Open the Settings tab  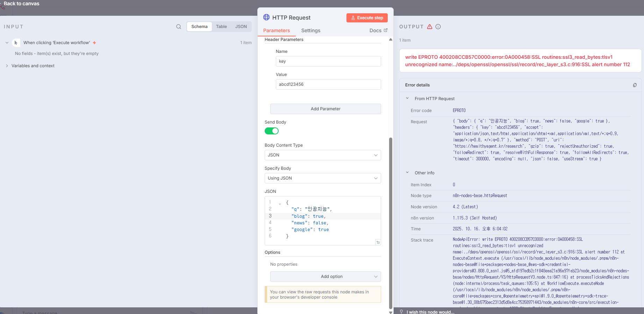(x=311, y=30)
